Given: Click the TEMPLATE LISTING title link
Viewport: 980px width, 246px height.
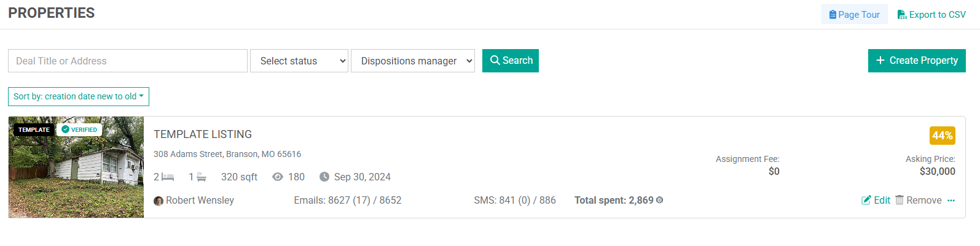Looking at the screenshot, I should click(203, 134).
